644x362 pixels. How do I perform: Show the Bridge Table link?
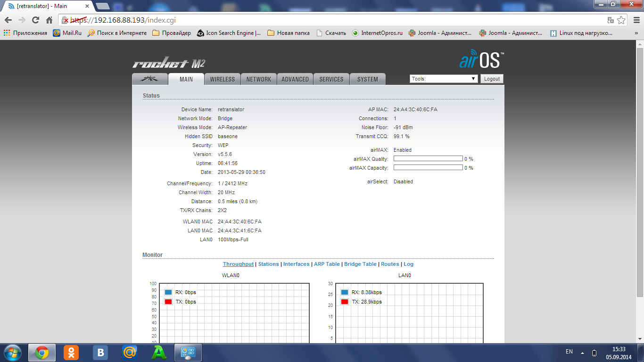pos(360,264)
